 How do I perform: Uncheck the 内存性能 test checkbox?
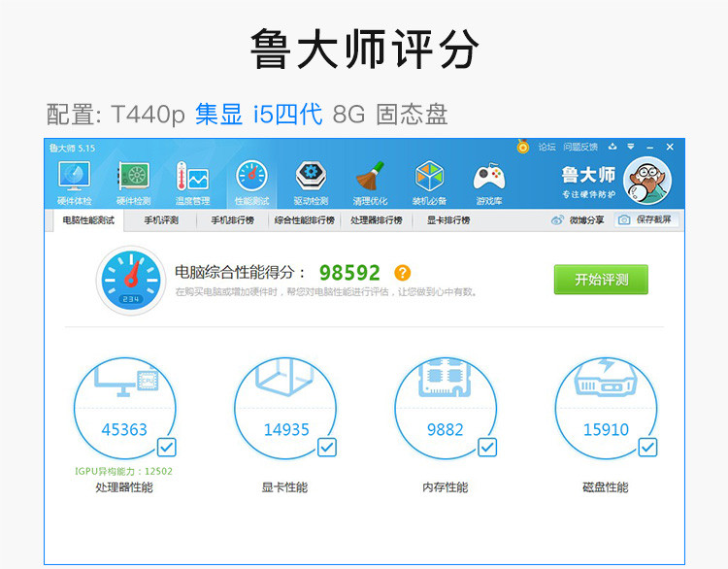click(487, 448)
